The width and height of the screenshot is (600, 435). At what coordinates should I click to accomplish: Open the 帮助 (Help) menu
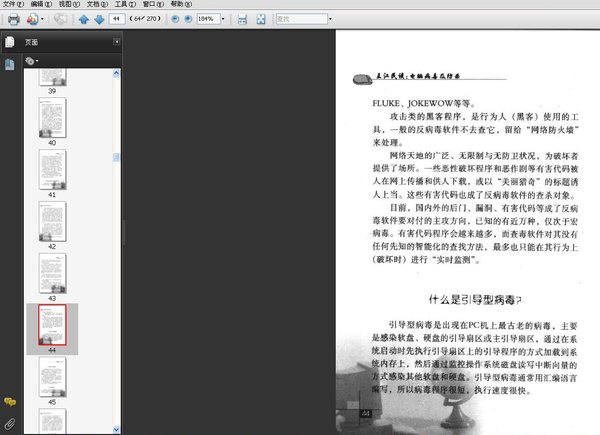tap(181, 4)
